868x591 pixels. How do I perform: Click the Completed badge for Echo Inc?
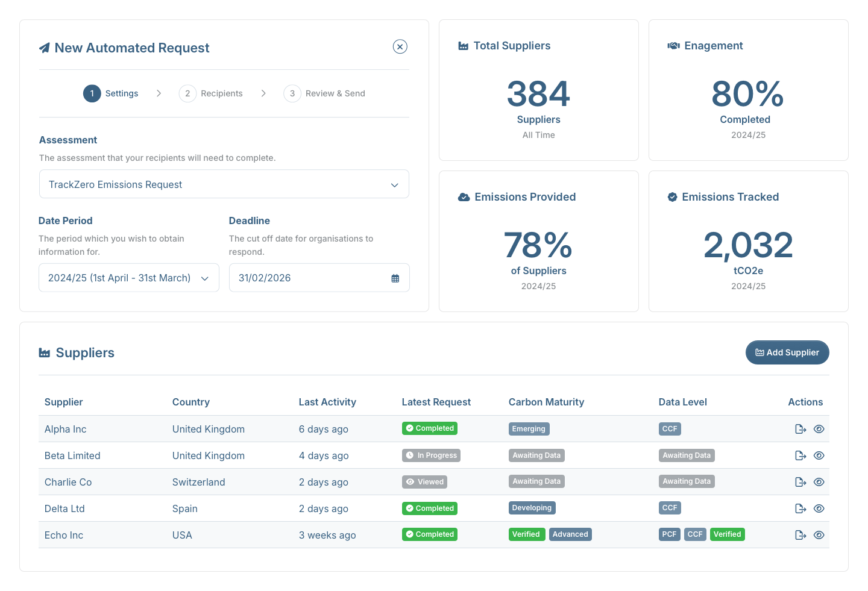click(429, 534)
